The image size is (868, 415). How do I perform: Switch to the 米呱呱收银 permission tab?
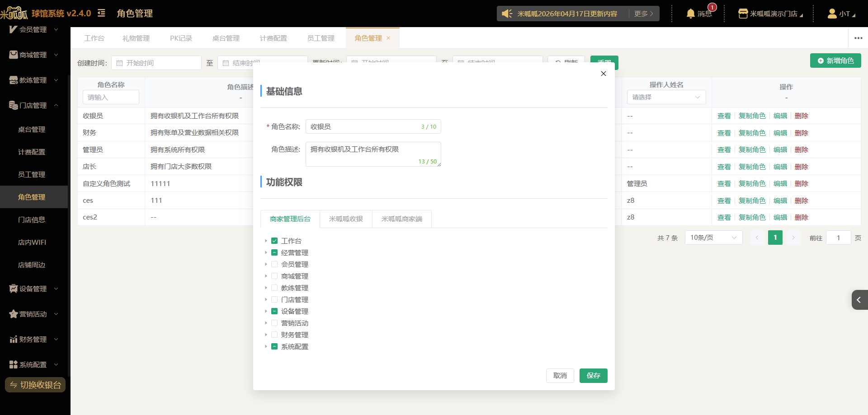[x=346, y=219]
